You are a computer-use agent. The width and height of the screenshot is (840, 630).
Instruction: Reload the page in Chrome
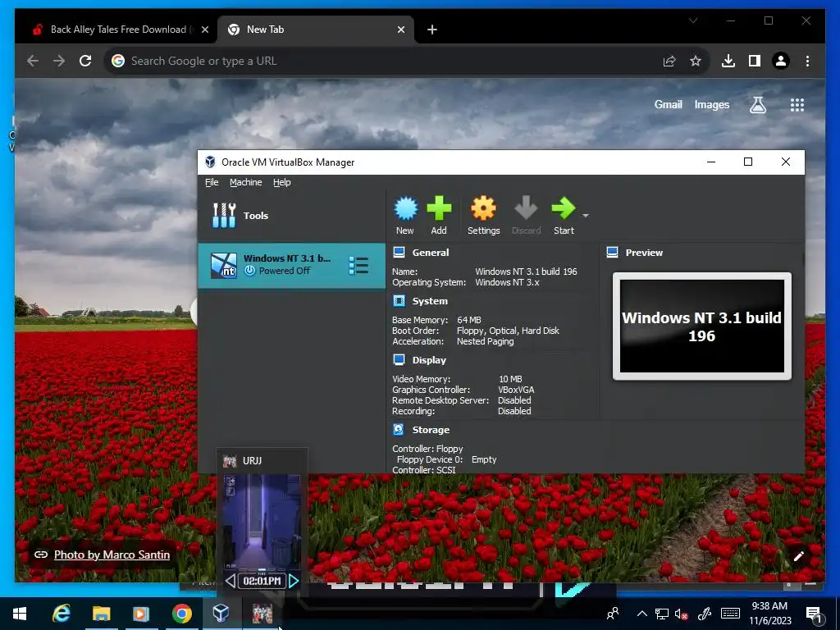coord(85,61)
